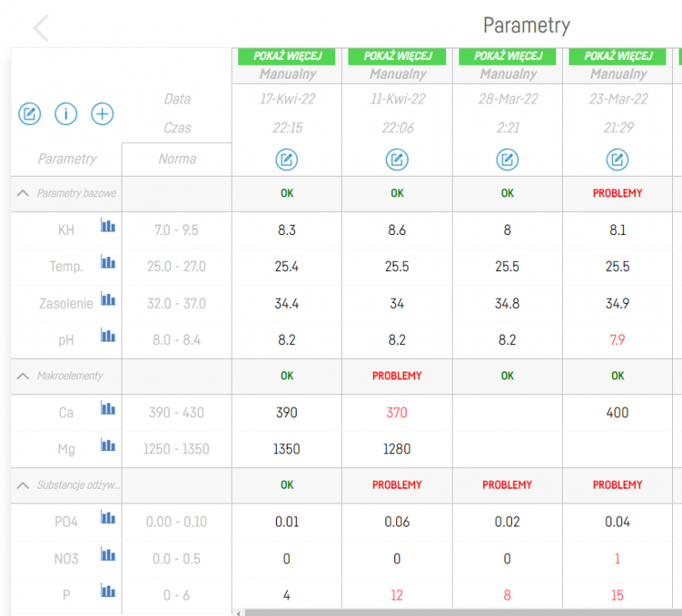This screenshot has width=682, height=616.
Task: Click the add (plus) circle icon
Action: pos(102,114)
